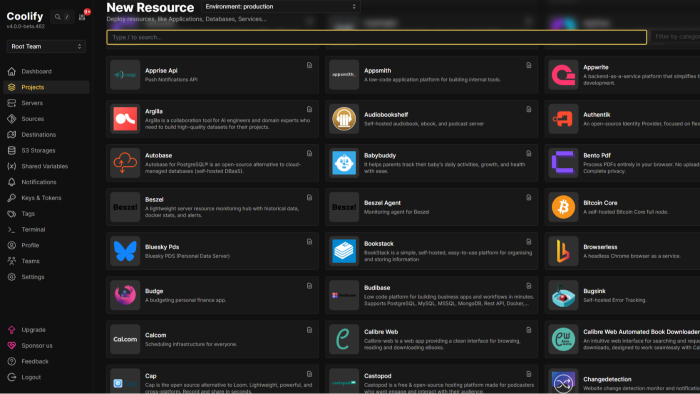700x394 pixels.
Task: Open docs icon on Beszel Agent card
Action: coord(529,198)
